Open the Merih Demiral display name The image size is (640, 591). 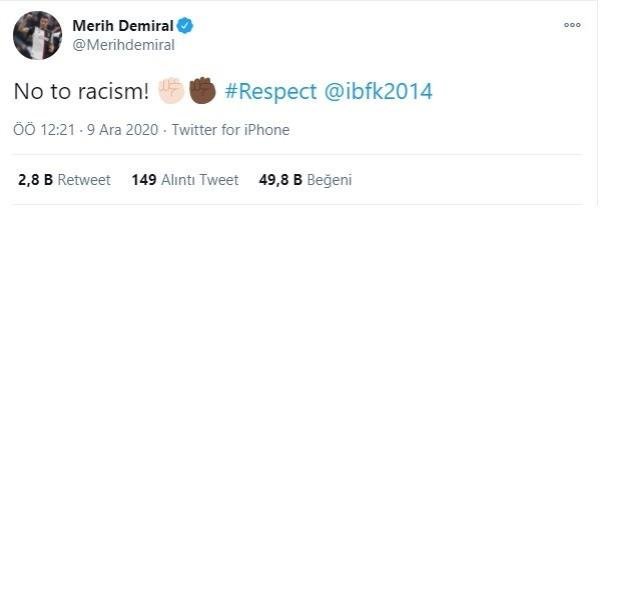click(x=122, y=26)
